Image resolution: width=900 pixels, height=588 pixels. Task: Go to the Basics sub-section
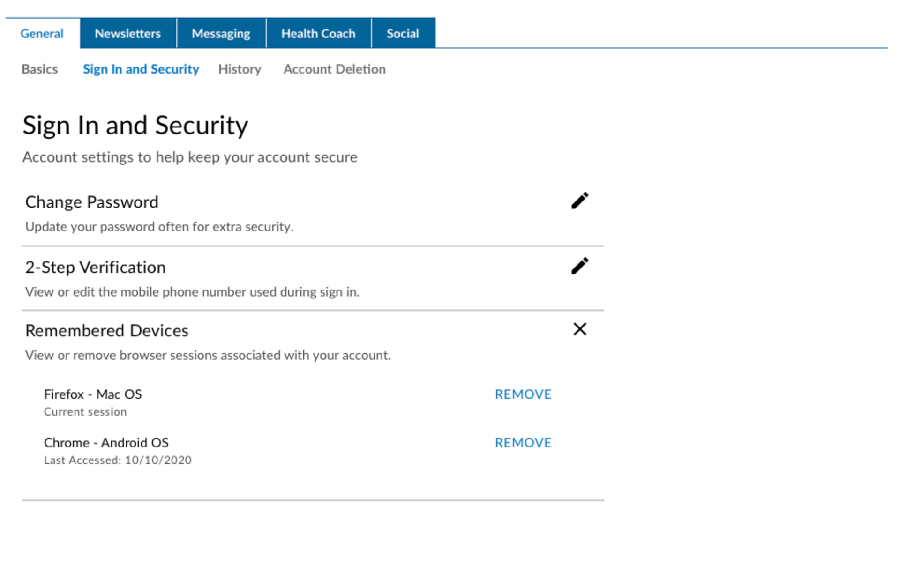pos(40,69)
